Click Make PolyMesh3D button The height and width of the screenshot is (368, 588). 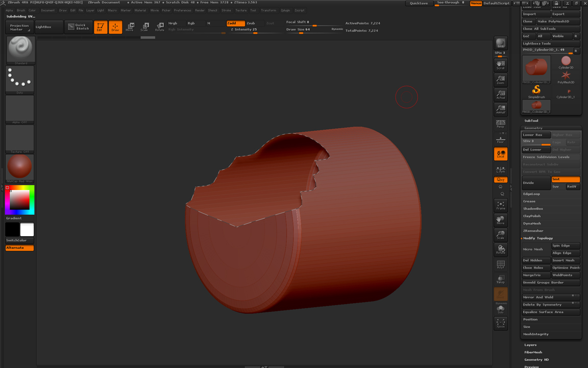[x=558, y=21]
